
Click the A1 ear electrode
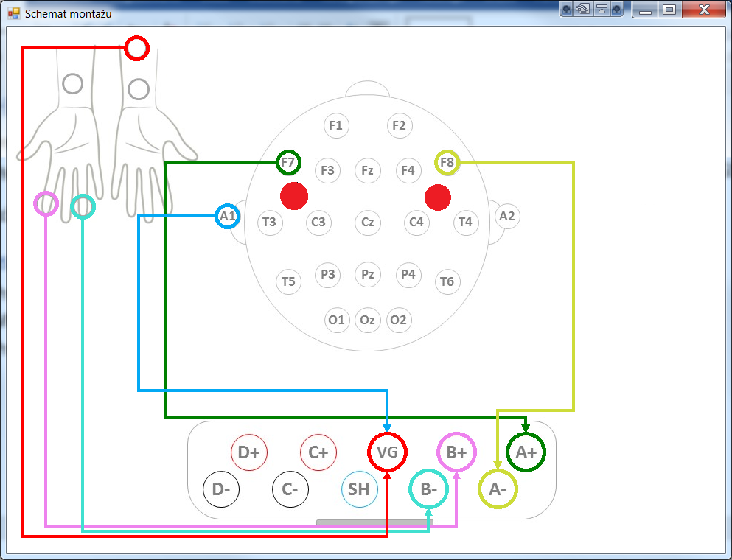click(x=228, y=216)
